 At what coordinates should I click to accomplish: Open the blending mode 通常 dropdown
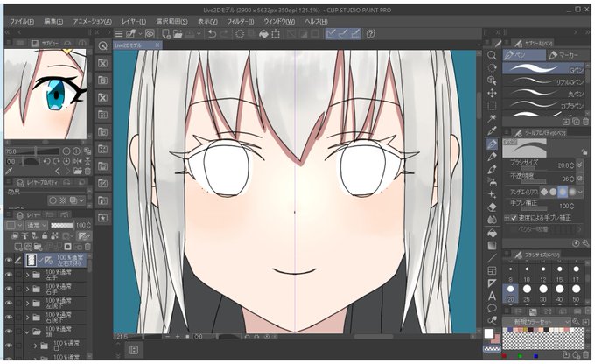click(37, 225)
